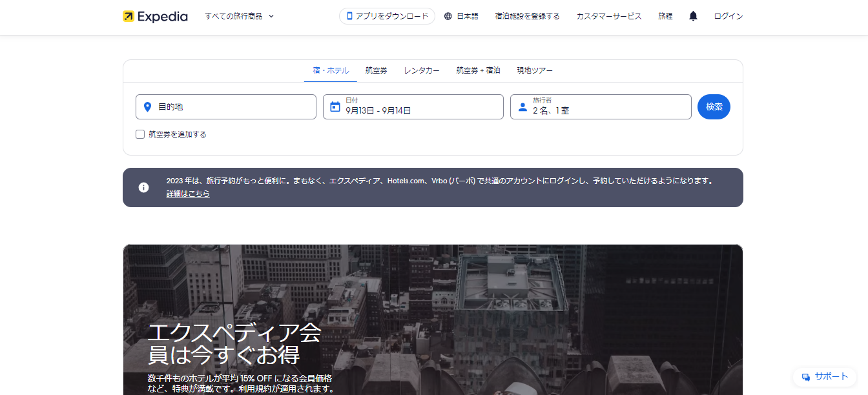Expand the すべての旅行商品 dropdown
The width and height of the screenshot is (868, 395).
[239, 16]
